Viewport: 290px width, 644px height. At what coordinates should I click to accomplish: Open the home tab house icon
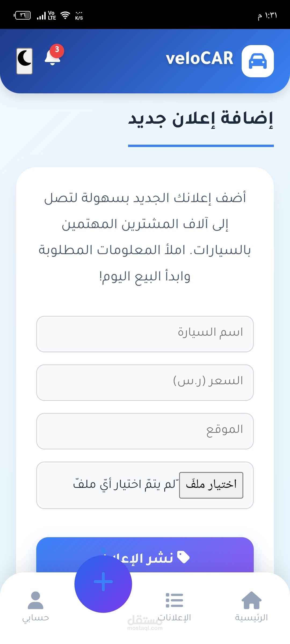[251, 600]
